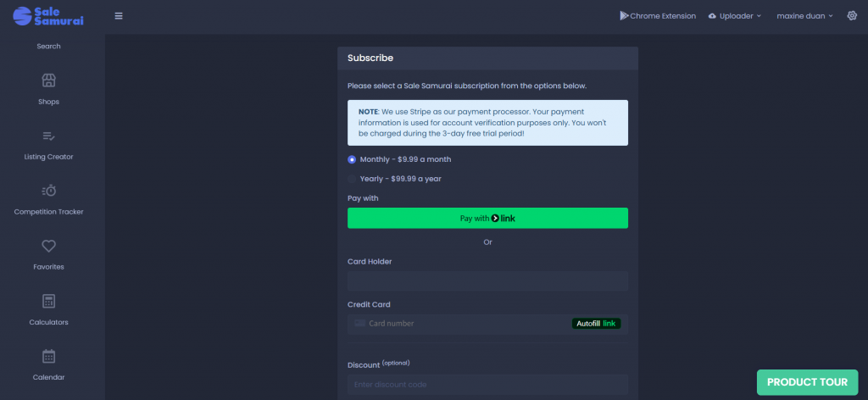Select Monthly $9.99 subscription option

point(353,159)
